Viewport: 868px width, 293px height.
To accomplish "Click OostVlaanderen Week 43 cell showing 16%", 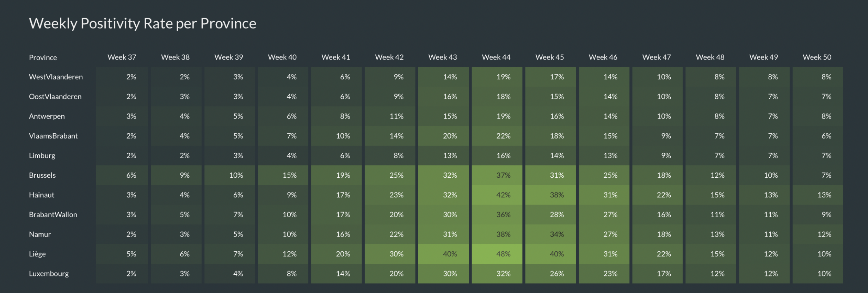I will [443, 97].
